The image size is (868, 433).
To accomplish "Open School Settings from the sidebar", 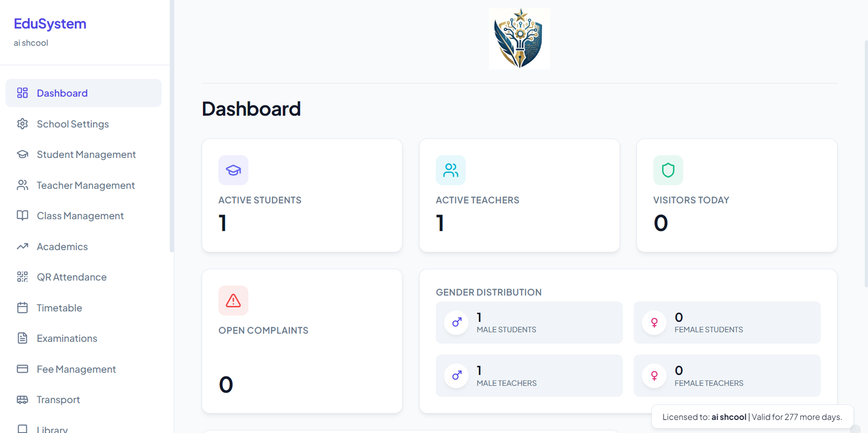I will tap(84, 124).
